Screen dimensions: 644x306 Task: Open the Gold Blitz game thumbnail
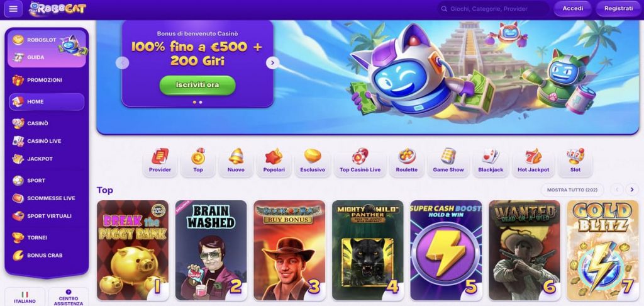[602, 251]
